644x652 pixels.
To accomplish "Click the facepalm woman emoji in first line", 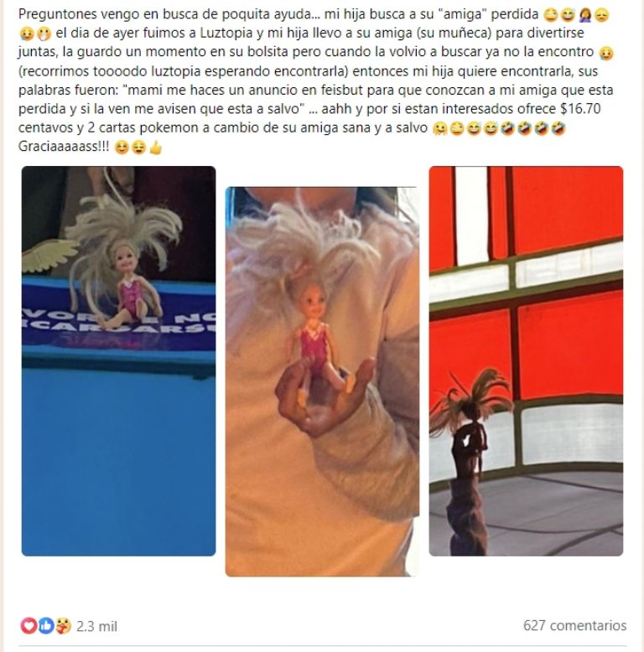I will (x=585, y=15).
